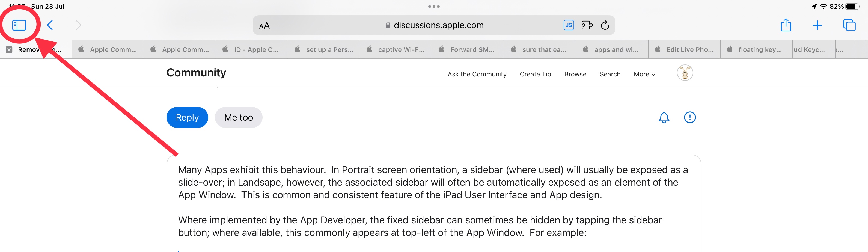Select Browse in the Community navigation
Image resolution: width=868 pixels, height=252 pixels.
coord(575,74)
